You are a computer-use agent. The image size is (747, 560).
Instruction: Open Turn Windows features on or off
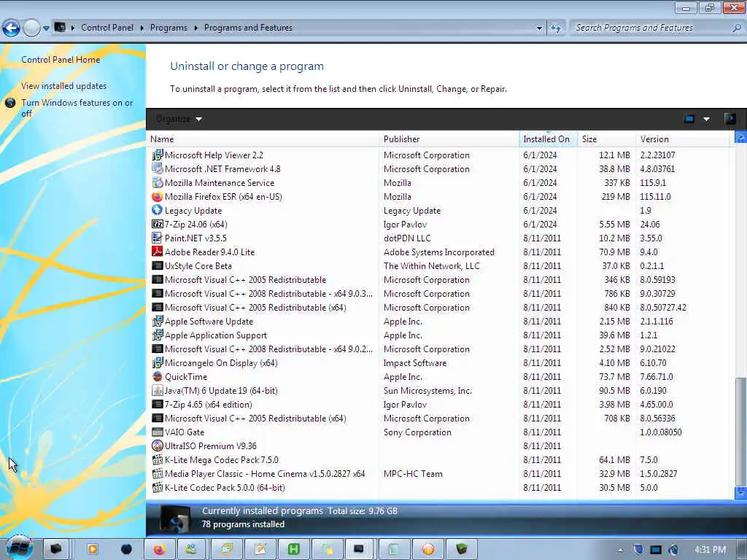[x=77, y=108]
